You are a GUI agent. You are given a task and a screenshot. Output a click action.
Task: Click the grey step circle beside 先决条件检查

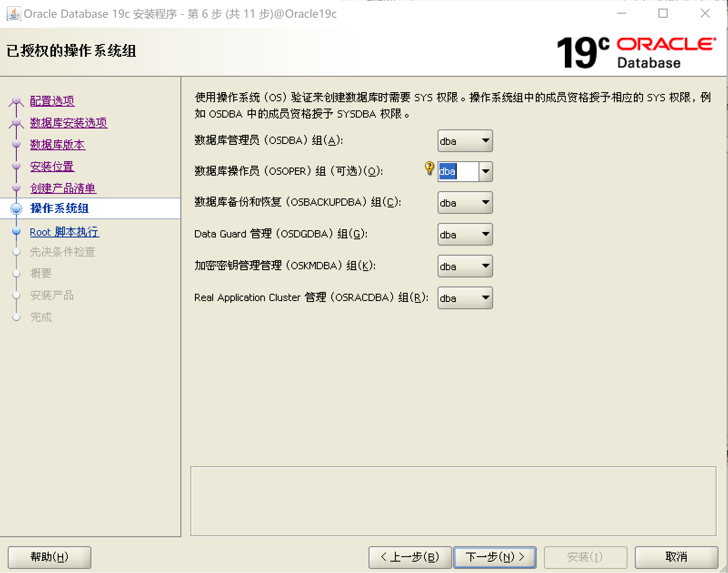[x=16, y=252]
